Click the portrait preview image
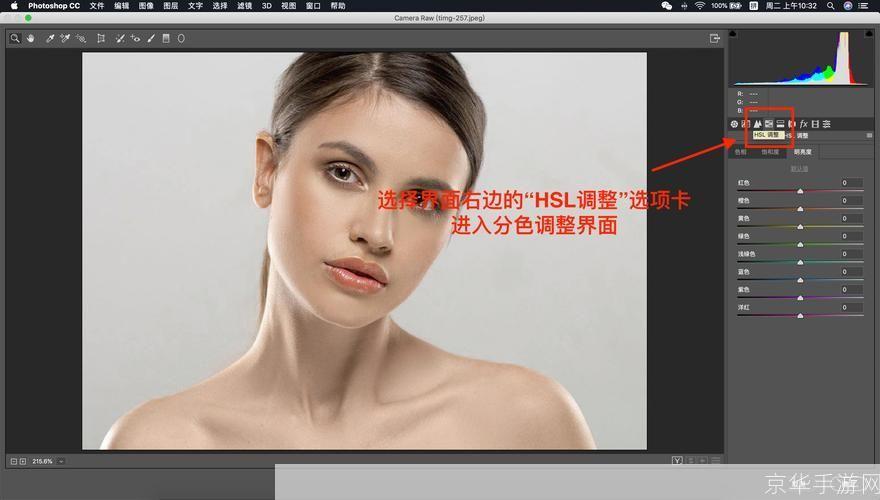The height and width of the screenshot is (500, 880). pos(364,251)
